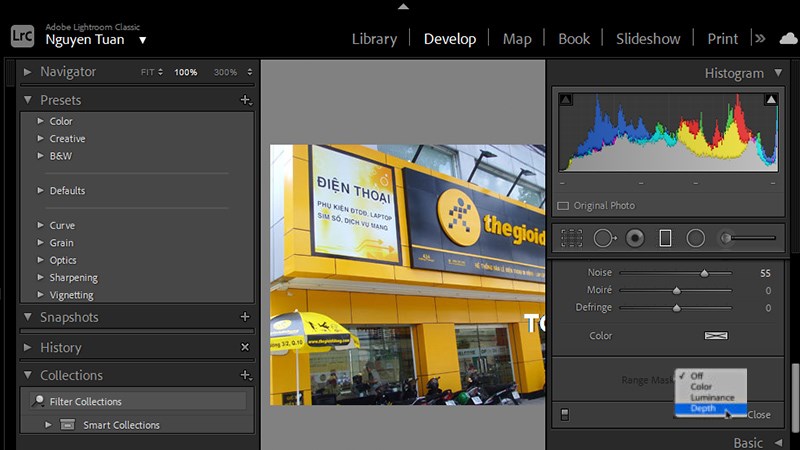This screenshot has width=800, height=450.
Task: Enable the Original Photo checkbox
Action: (x=563, y=206)
